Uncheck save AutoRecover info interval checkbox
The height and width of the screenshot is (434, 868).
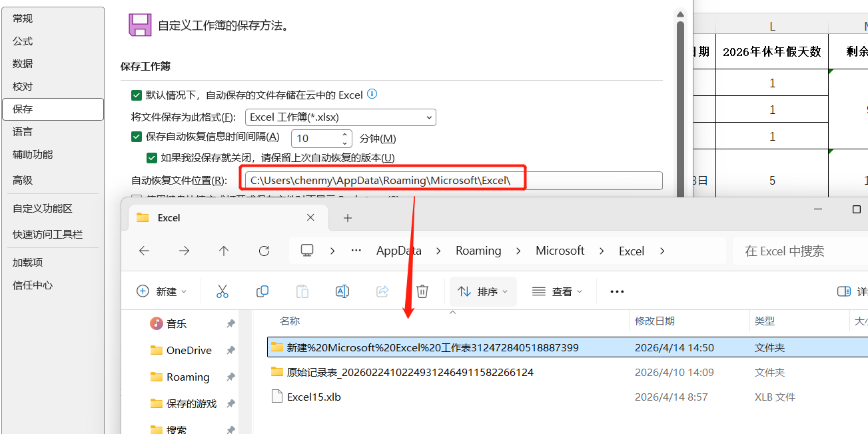[x=137, y=137]
